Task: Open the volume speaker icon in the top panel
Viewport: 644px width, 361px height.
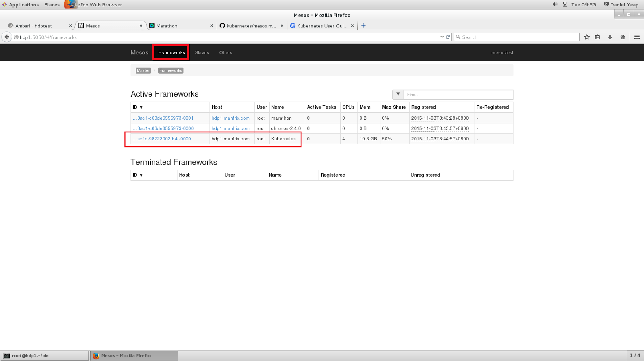Action: (555, 4)
